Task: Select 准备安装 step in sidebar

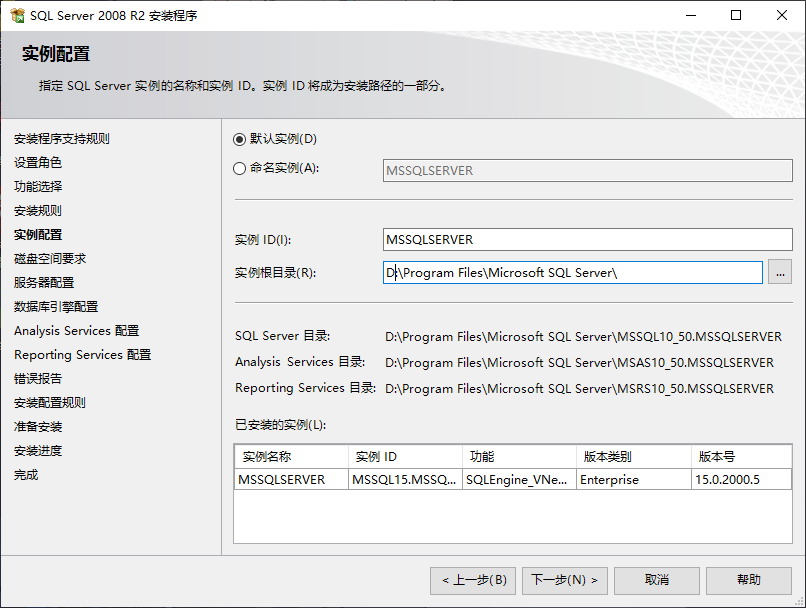Action: coord(38,427)
